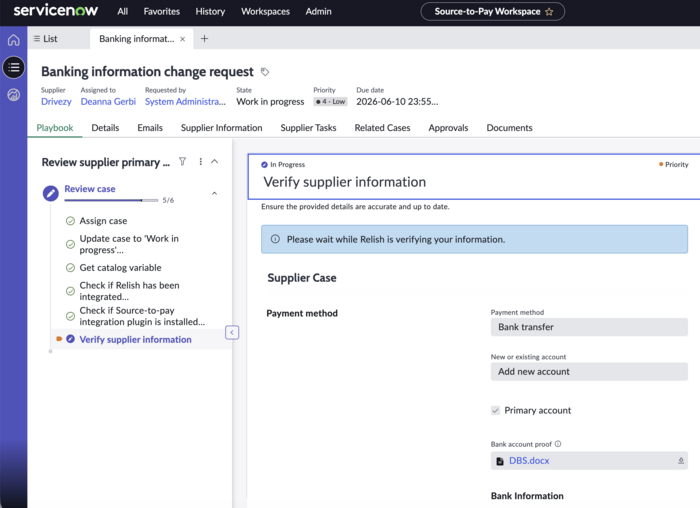The width and height of the screenshot is (700, 508).
Task: Switch to the Details tab
Action: tap(105, 128)
